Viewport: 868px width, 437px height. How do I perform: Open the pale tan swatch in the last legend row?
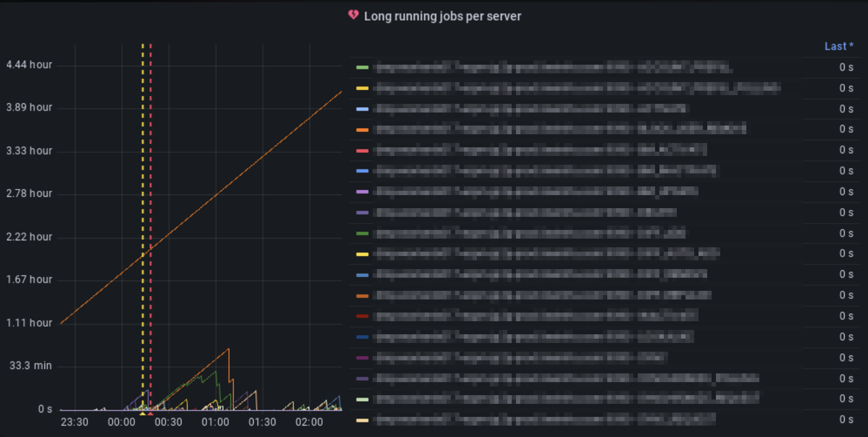click(x=362, y=420)
